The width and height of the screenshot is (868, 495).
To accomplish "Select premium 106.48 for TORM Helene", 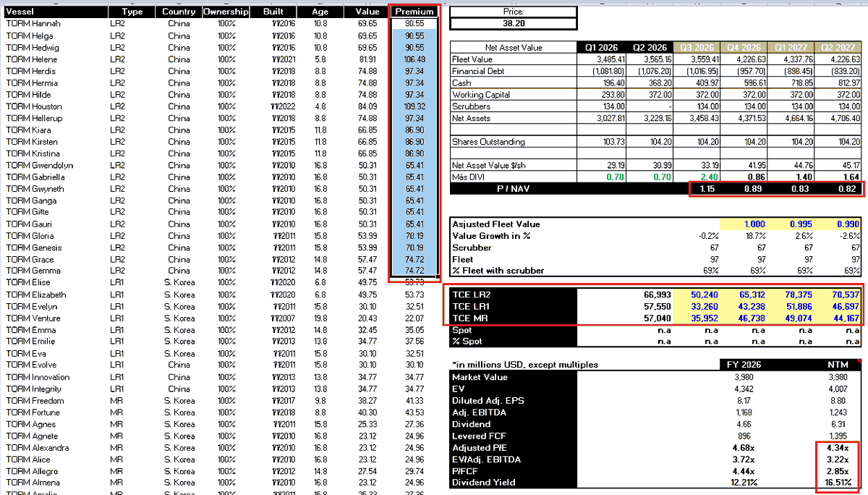I will click(414, 59).
